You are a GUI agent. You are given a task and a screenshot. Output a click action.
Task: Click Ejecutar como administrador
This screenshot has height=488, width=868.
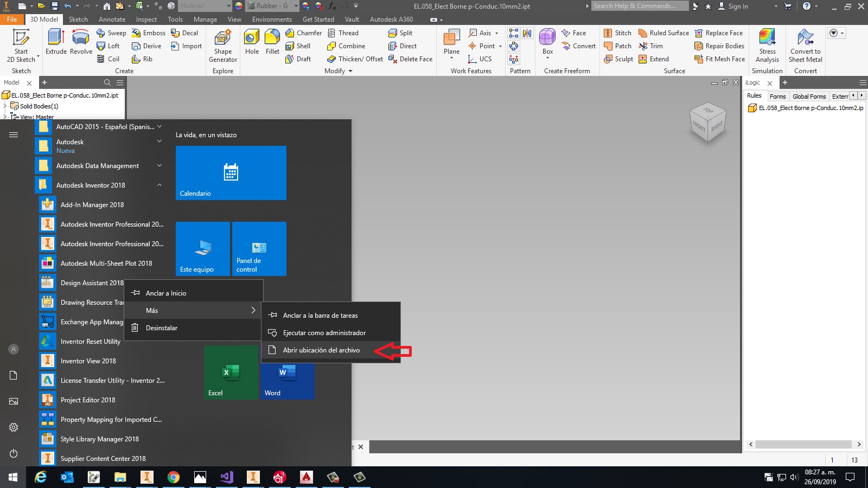pos(323,332)
